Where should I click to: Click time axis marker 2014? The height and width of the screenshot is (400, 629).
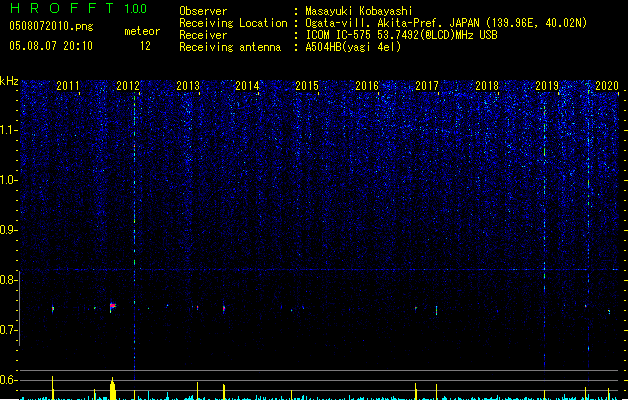247,86
